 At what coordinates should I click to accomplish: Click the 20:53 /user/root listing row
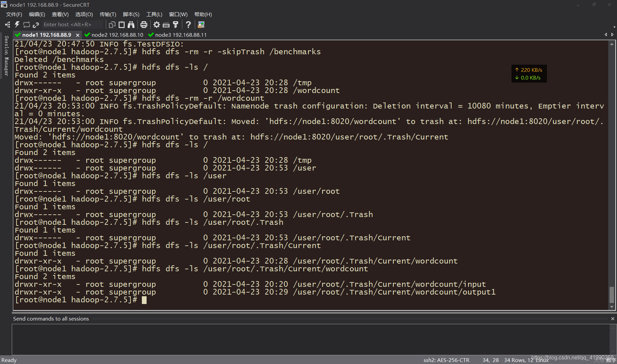[177, 191]
